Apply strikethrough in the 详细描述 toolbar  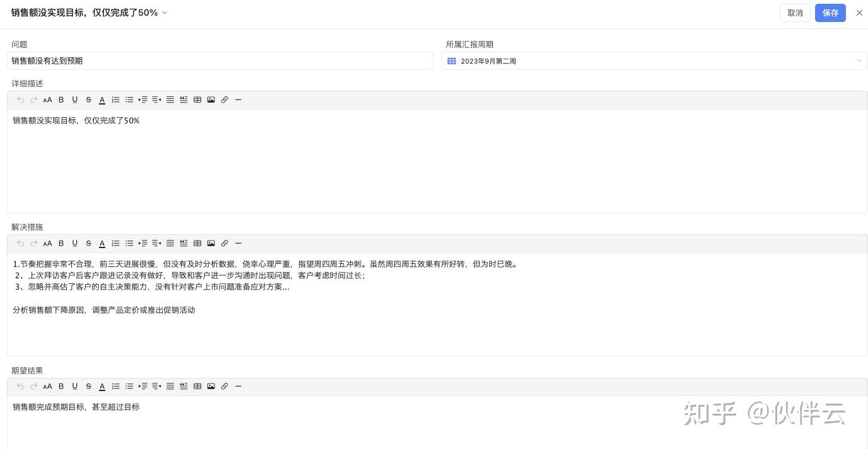[x=88, y=99]
